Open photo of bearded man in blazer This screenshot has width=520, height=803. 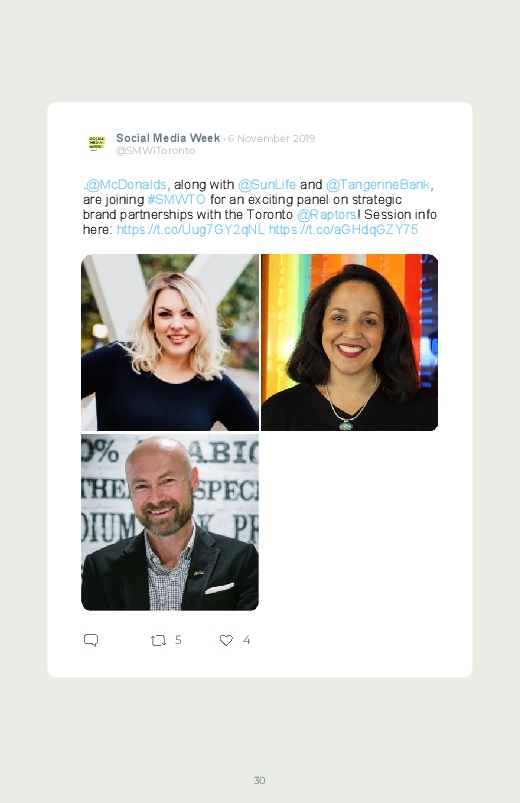click(x=170, y=522)
